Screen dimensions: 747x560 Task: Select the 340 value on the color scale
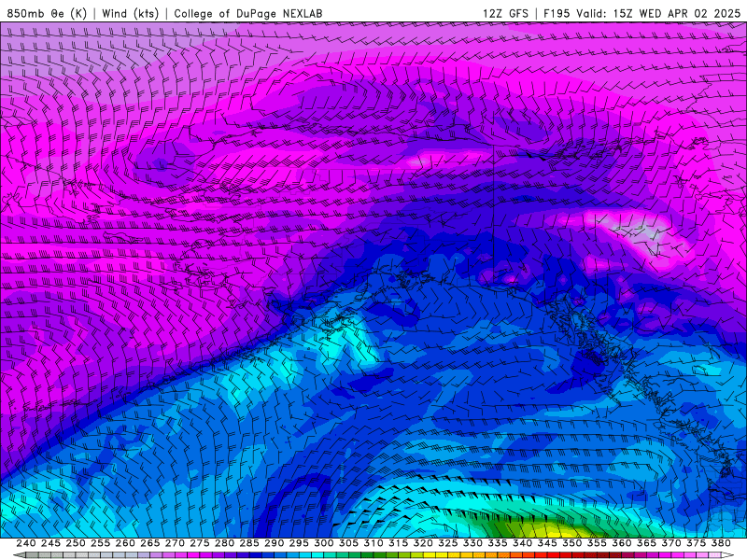click(522, 543)
